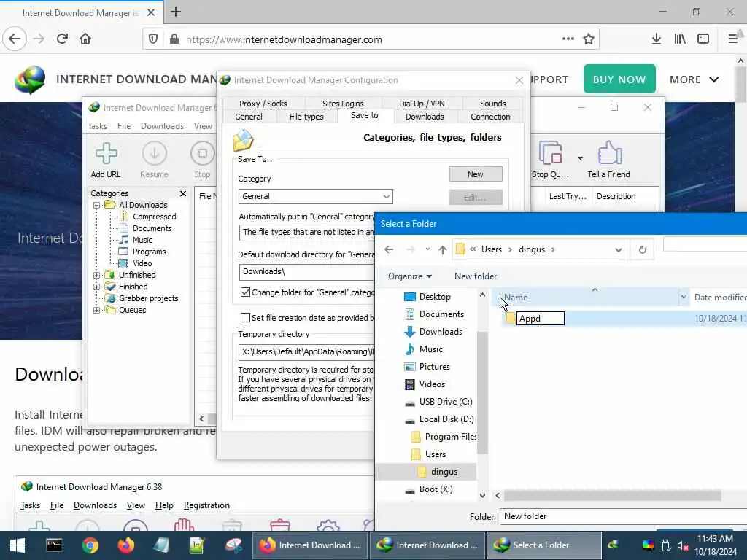The image size is (747, 560).
Task: Expand the Finished category node
Action: (97, 287)
